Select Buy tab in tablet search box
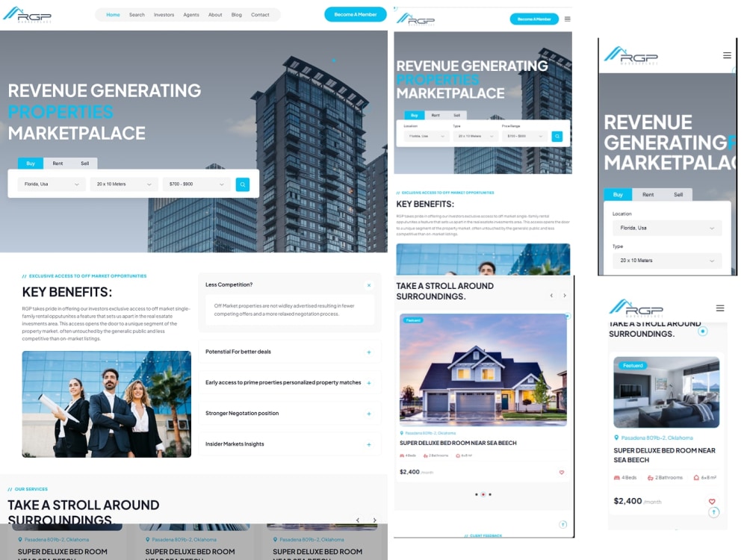 [415, 115]
